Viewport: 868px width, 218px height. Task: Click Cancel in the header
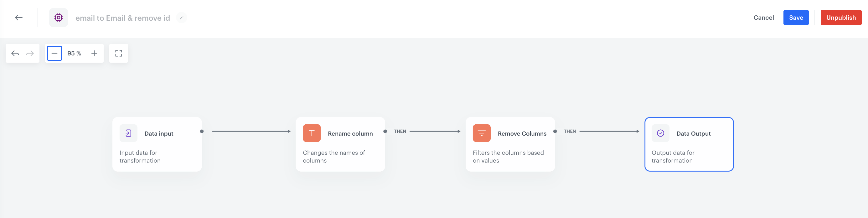pyautogui.click(x=763, y=18)
